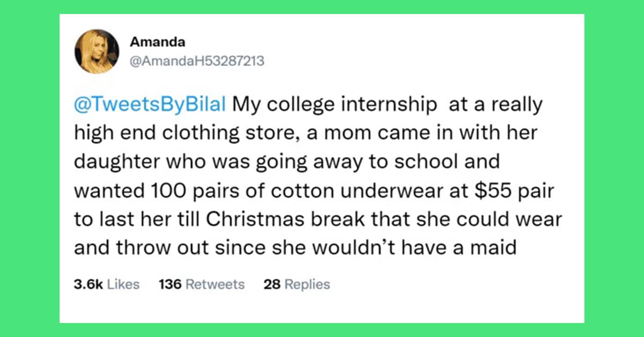644x337 pixels.
Task: Open Amanda's profile picture avatar
Action: click(96, 52)
